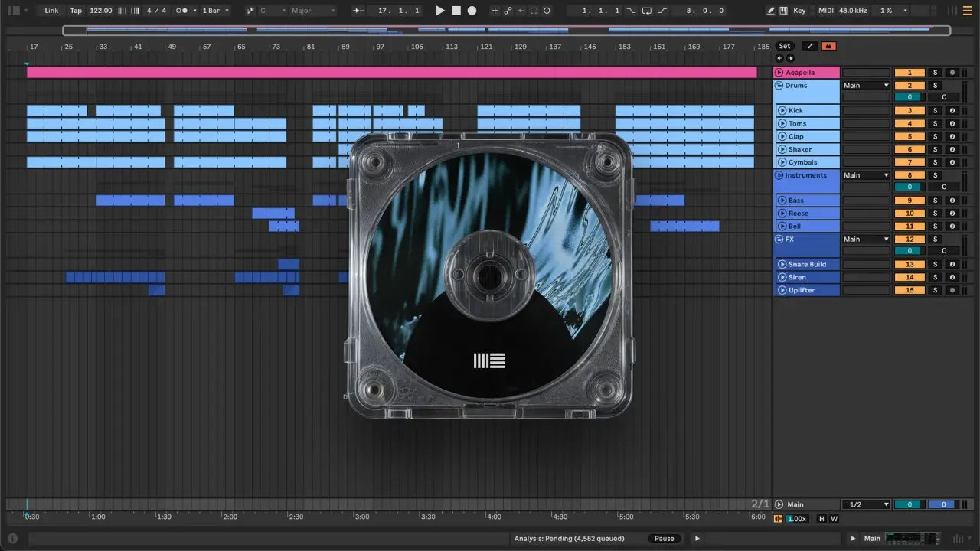
Task: Click the orange Lock Envelopes icon
Action: click(828, 47)
